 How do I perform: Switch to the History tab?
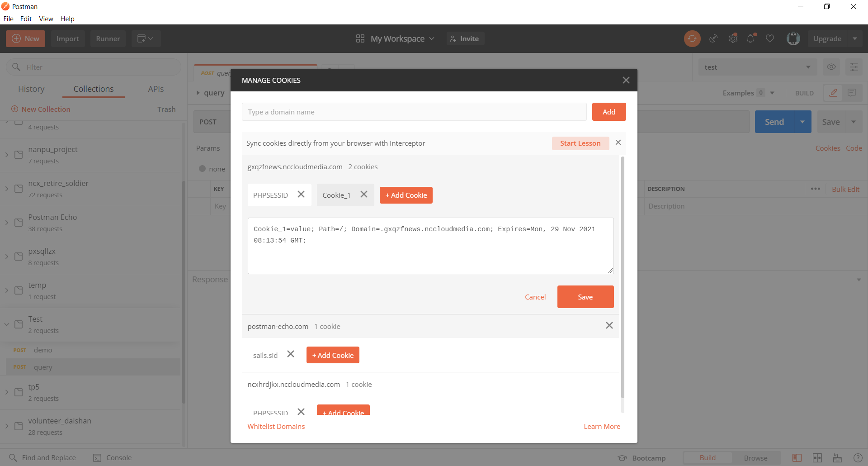tap(31, 89)
